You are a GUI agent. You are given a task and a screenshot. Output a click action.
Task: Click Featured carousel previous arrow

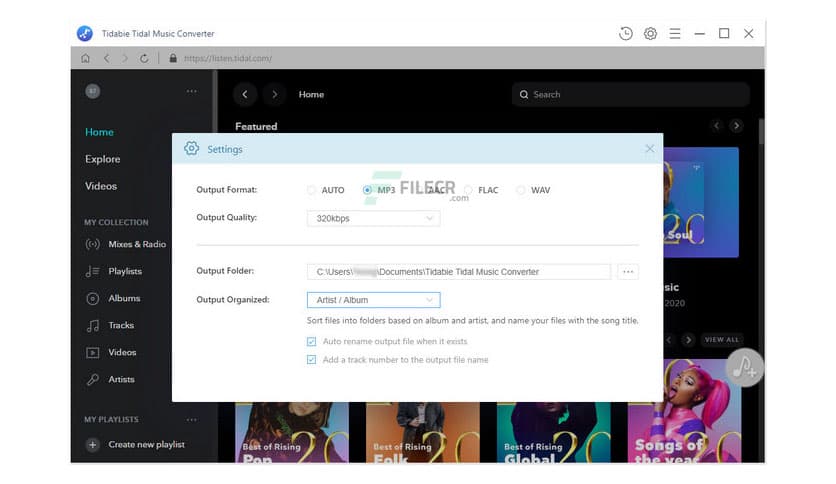click(x=716, y=126)
